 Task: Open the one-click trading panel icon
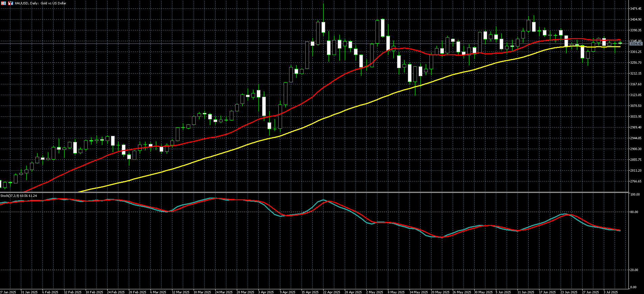pos(11,3)
